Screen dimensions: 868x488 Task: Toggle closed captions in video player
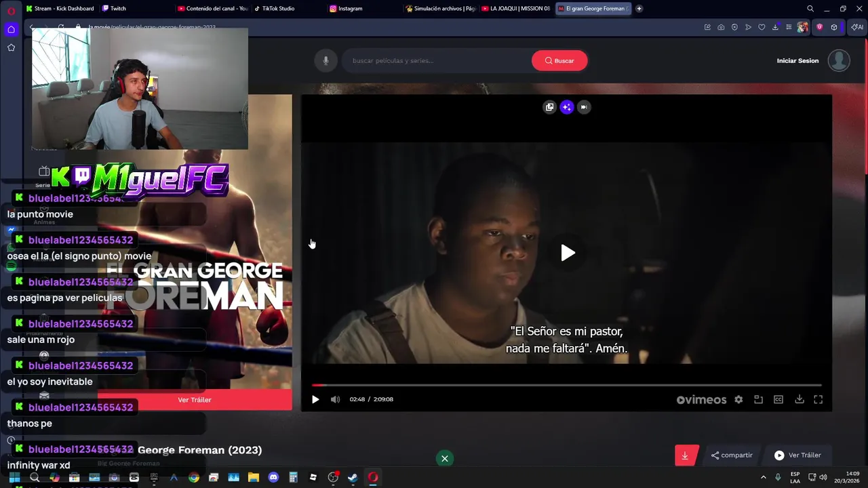(778, 399)
